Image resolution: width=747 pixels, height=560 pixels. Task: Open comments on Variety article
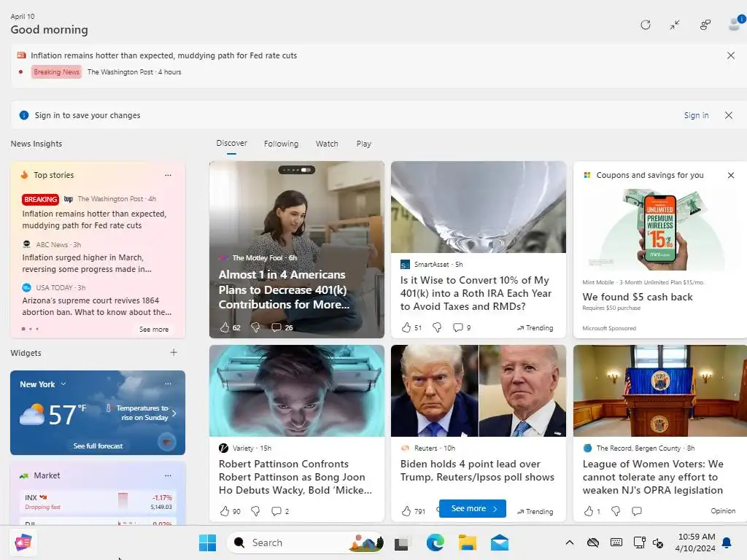(x=276, y=511)
